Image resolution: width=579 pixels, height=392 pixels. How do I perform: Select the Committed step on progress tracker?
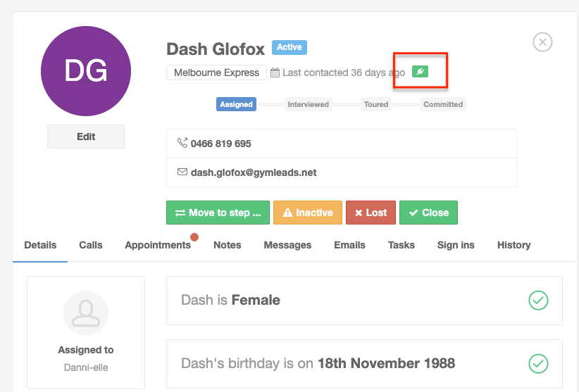point(443,104)
